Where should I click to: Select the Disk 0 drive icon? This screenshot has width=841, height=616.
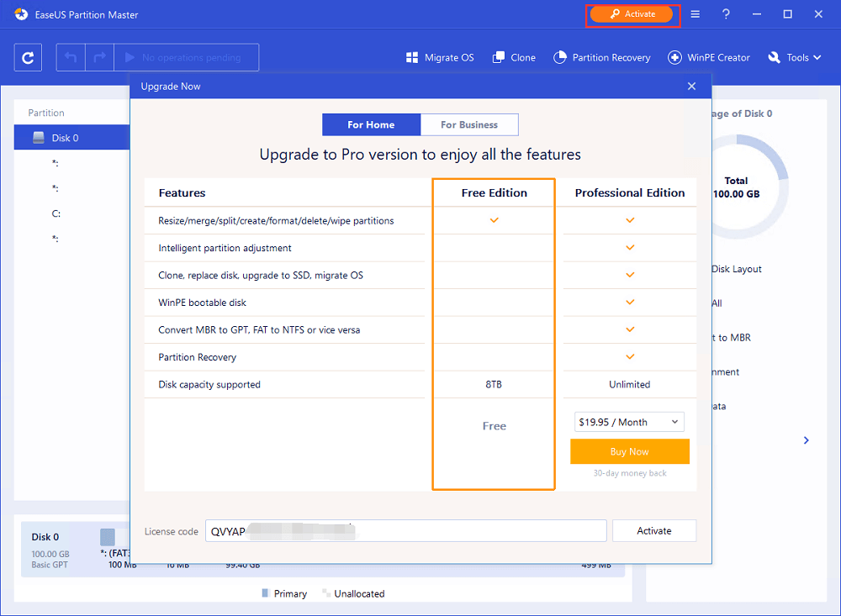point(37,137)
